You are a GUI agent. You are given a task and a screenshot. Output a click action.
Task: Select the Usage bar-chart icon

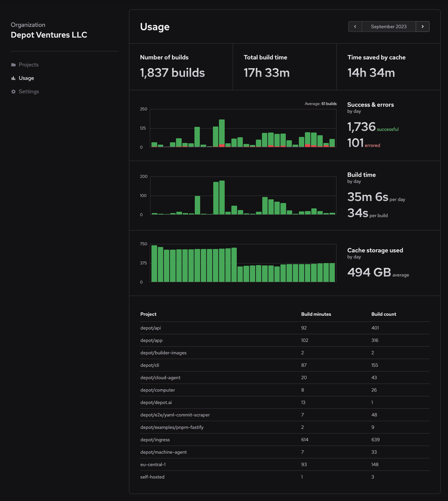13,78
